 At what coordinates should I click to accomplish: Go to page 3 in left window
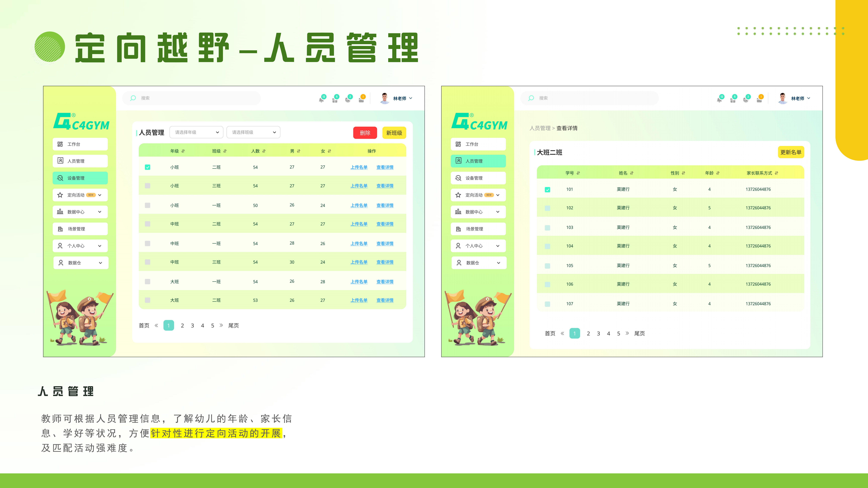point(192,326)
